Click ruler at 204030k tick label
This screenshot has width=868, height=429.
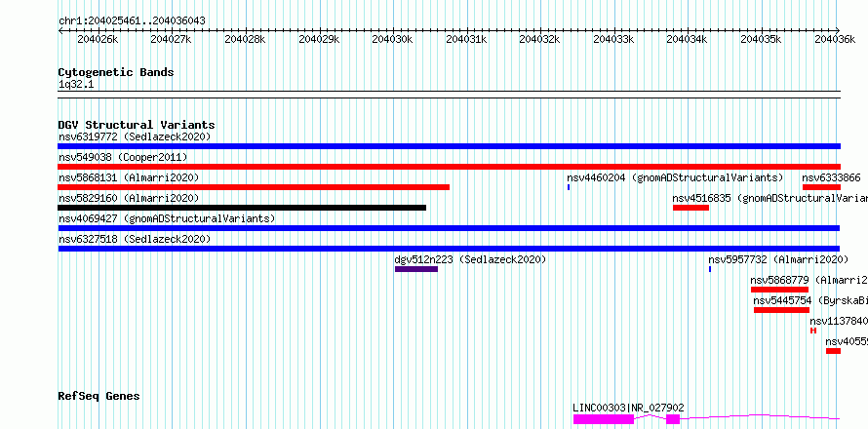(392, 39)
